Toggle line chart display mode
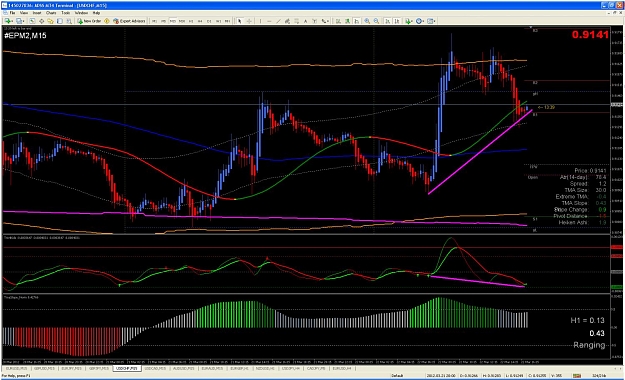 [357, 21]
